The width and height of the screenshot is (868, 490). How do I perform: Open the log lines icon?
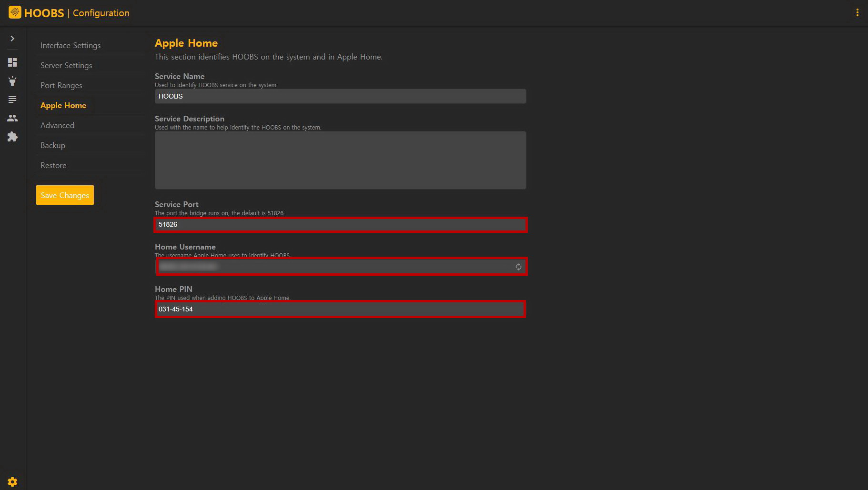(x=12, y=100)
